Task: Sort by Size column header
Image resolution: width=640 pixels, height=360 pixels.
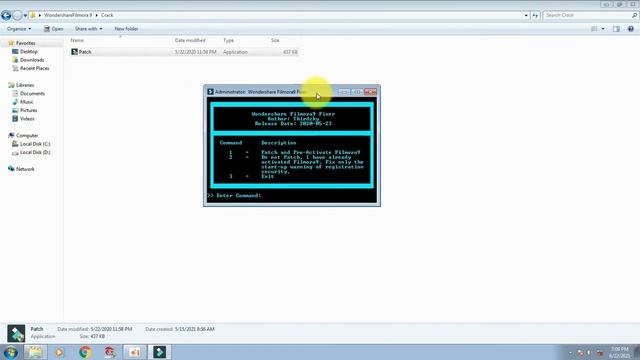Action: point(275,40)
